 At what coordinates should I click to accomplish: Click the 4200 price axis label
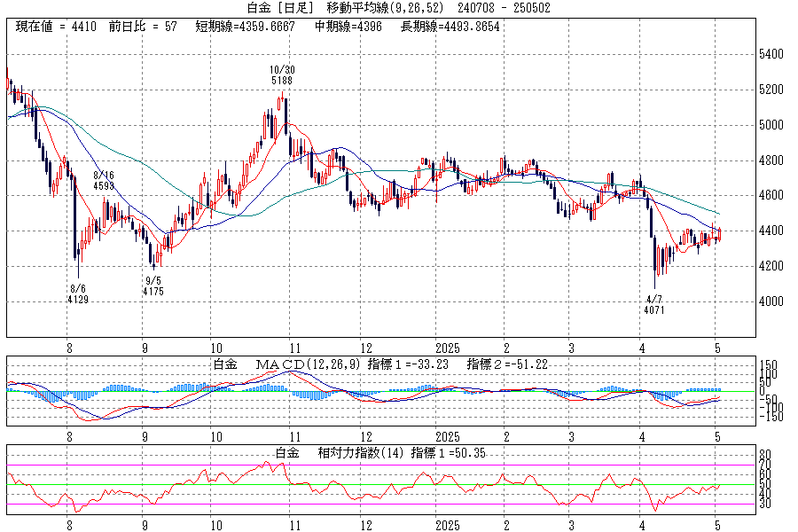771,266
